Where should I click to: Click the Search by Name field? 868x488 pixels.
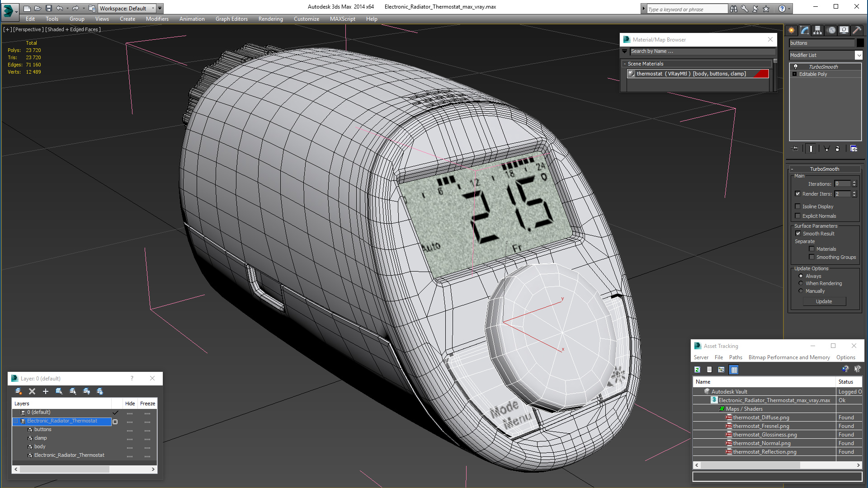click(x=701, y=52)
